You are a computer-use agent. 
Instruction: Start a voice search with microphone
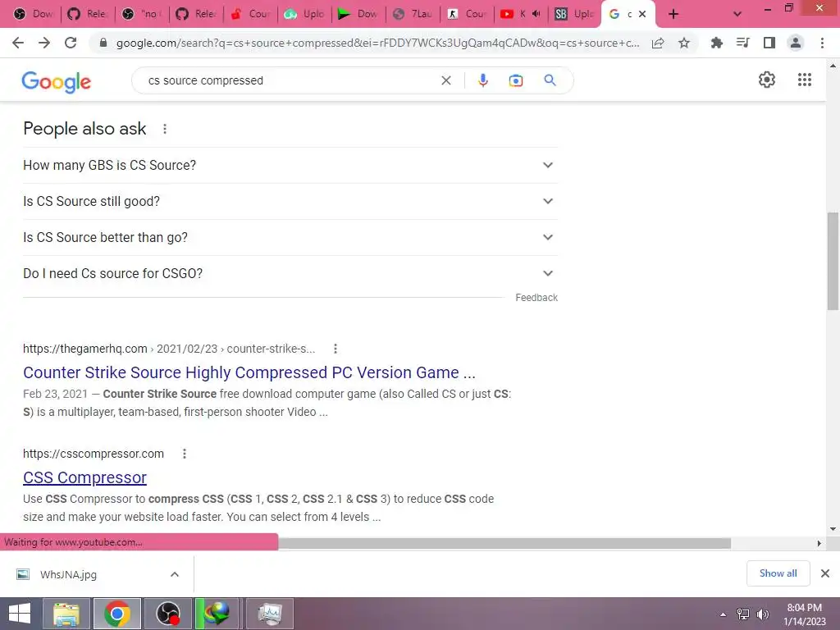click(x=482, y=80)
